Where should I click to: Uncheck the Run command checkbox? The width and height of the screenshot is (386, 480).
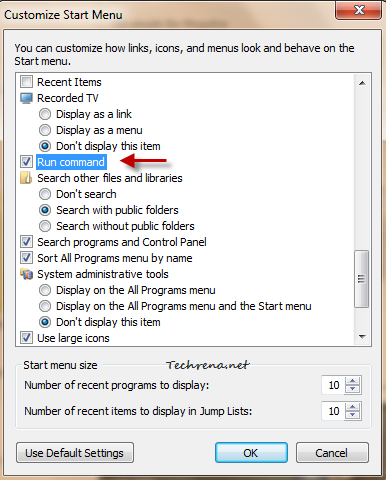[x=26, y=162]
